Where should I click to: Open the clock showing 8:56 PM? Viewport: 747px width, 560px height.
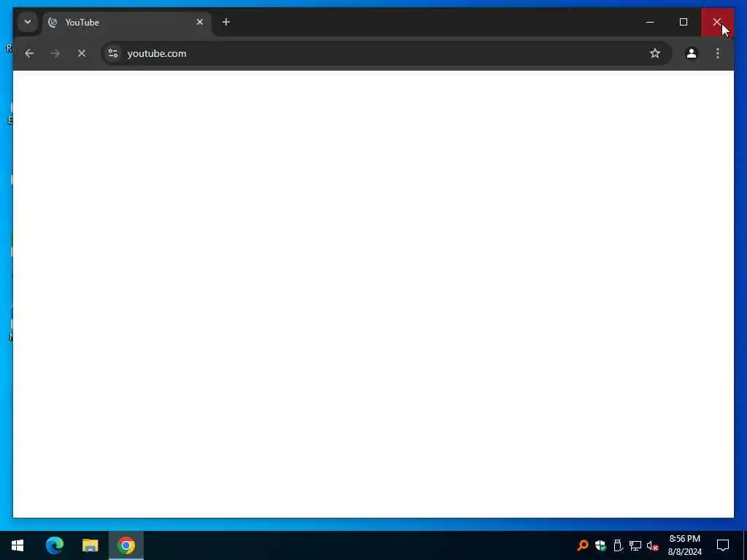[684, 545]
